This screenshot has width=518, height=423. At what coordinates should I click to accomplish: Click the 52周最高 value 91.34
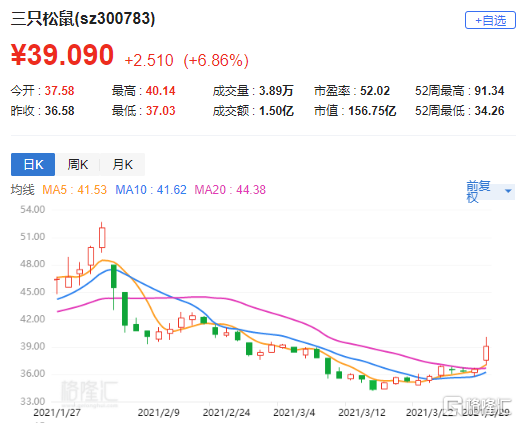489,91
